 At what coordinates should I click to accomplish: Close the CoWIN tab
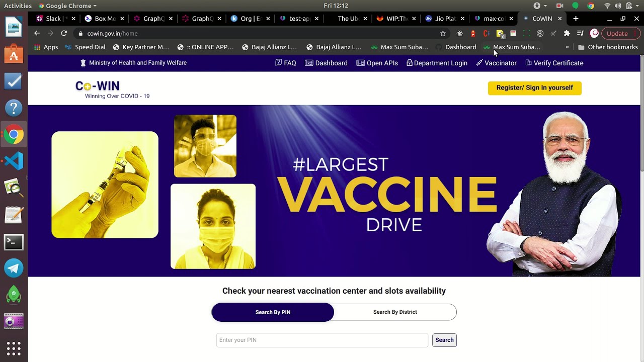pos(559,19)
